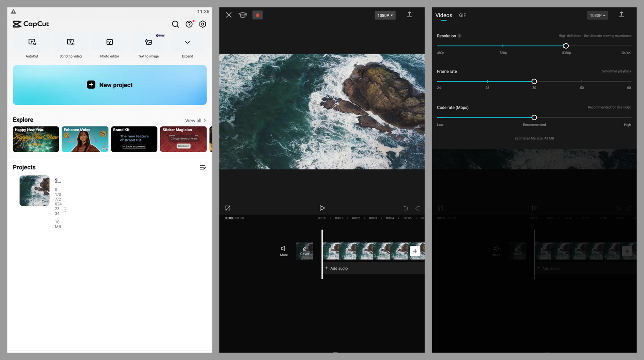Open the Enhance Voice feature card
Image resolution: width=644 pixels, height=360 pixels.
tap(85, 139)
